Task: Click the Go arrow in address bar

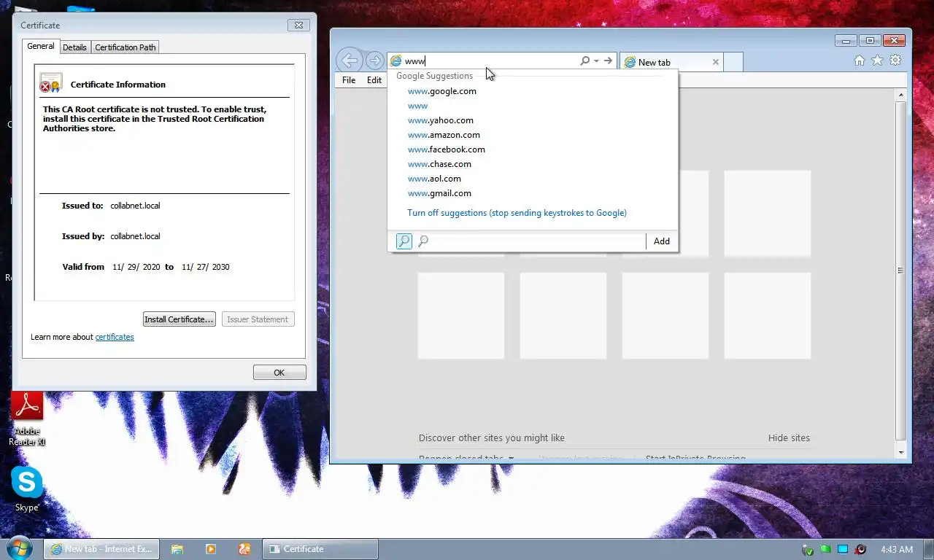Action: 608,61
